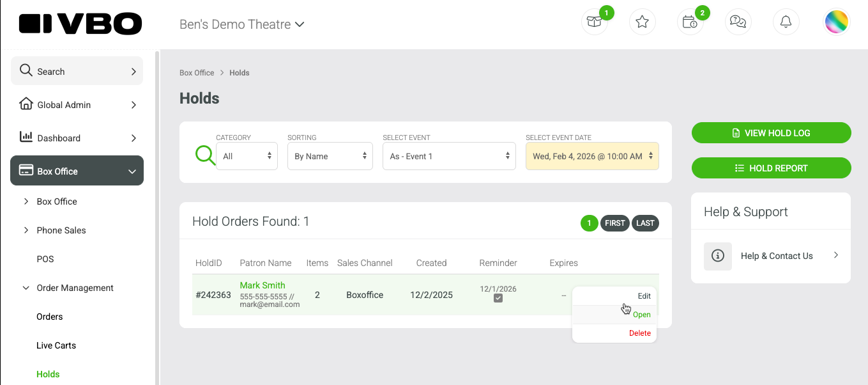Open the Sorting dropdown
The width and height of the screenshot is (868, 385).
click(330, 156)
